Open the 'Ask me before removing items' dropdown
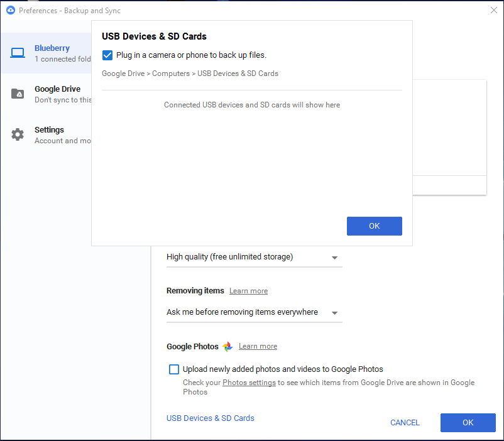Viewport: 504px width, 441px height. tap(254, 312)
